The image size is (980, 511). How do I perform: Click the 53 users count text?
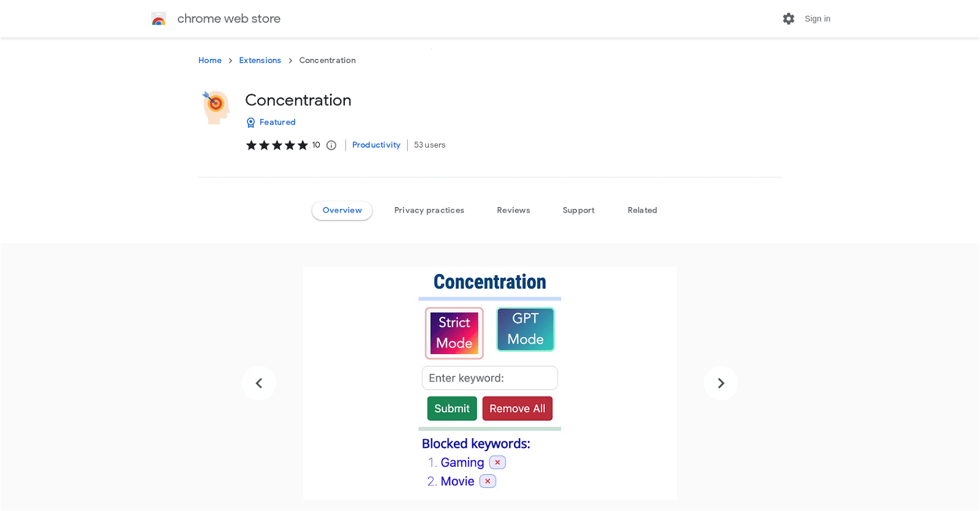tap(429, 145)
